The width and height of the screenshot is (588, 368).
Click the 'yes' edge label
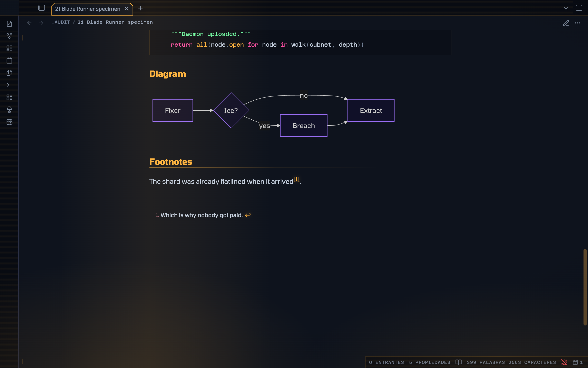click(264, 126)
